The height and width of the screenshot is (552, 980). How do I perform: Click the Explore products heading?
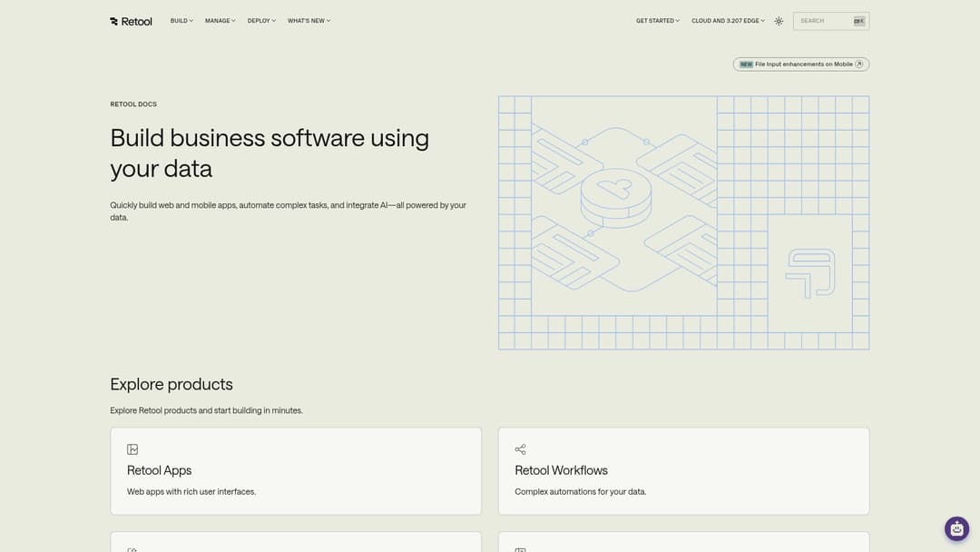point(171,384)
